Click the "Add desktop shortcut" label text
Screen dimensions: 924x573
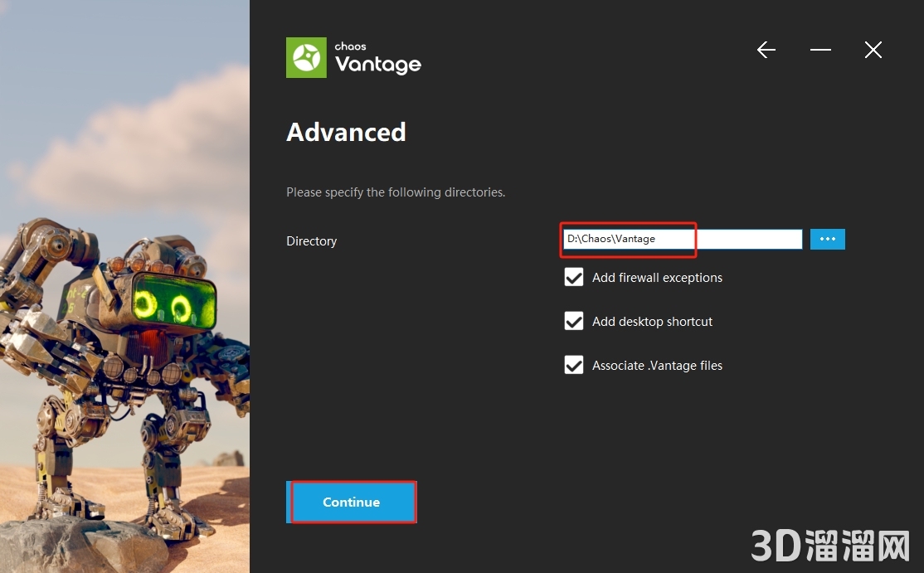652,322
